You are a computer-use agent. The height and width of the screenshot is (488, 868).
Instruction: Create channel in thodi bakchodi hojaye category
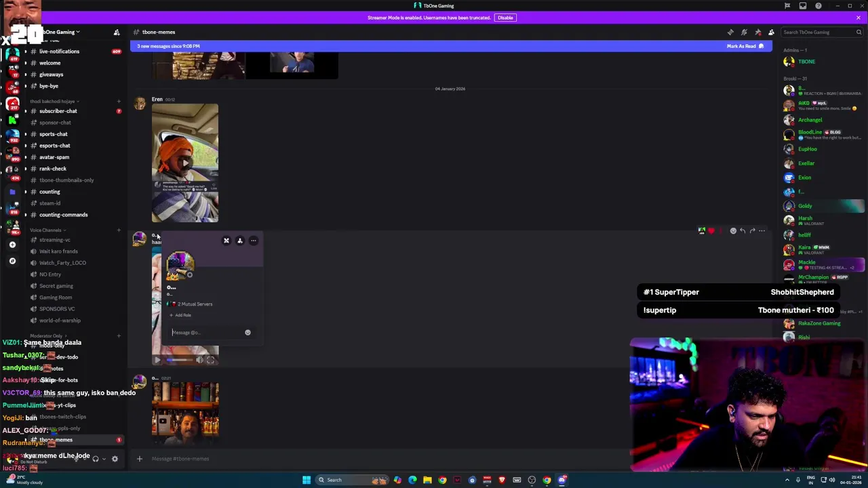click(x=119, y=101)
